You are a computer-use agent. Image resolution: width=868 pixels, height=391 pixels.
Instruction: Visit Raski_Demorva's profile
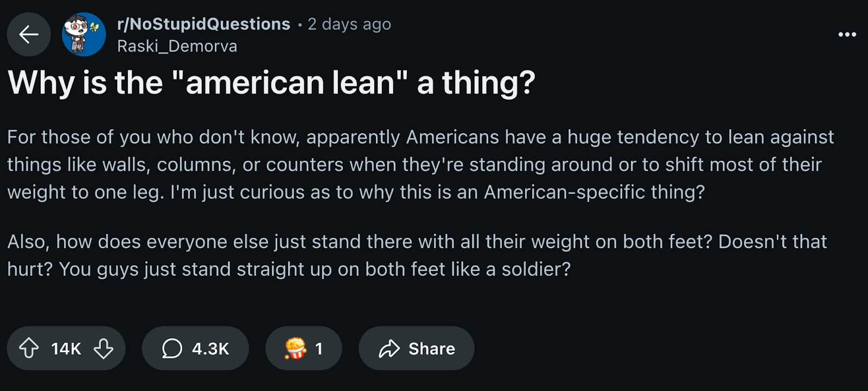coord(177,46)
